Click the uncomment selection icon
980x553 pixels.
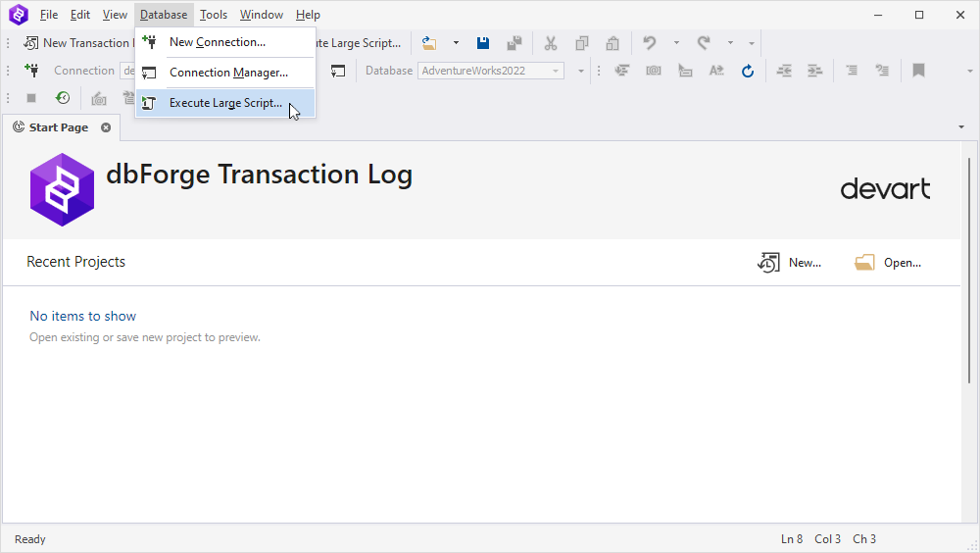(x=883, y=71)
